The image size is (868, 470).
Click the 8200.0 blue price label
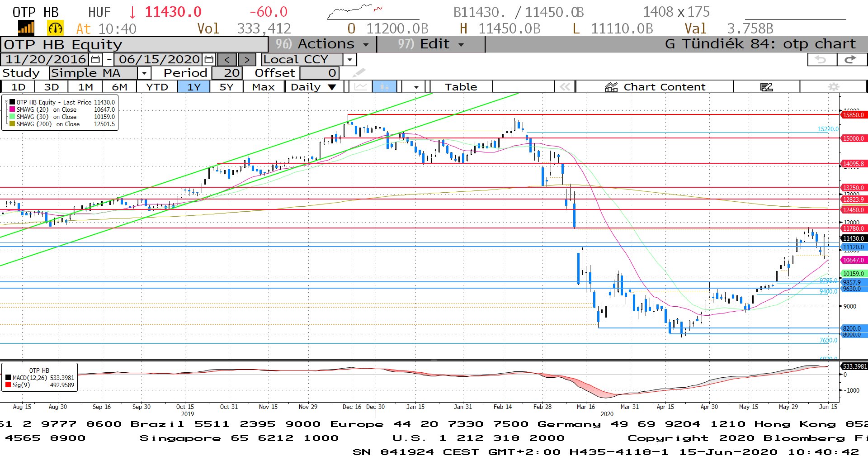(854, 328)
